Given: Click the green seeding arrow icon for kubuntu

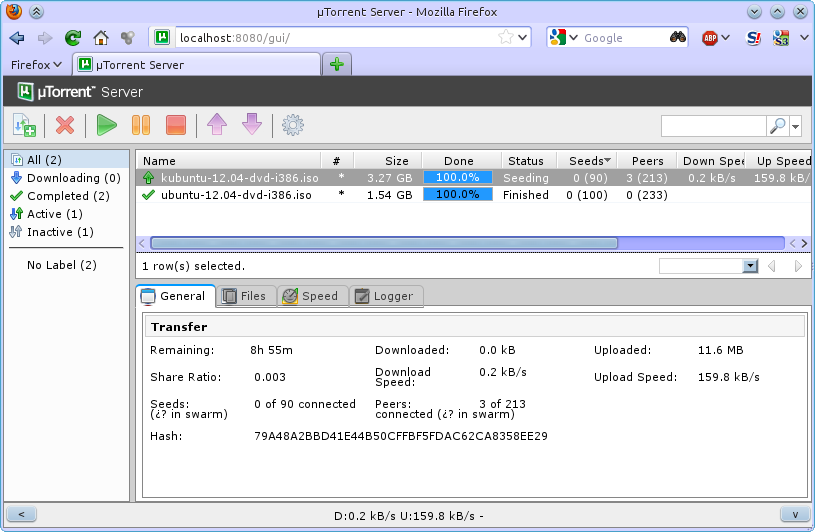Looking at the screenshot, I should (149, 178).
